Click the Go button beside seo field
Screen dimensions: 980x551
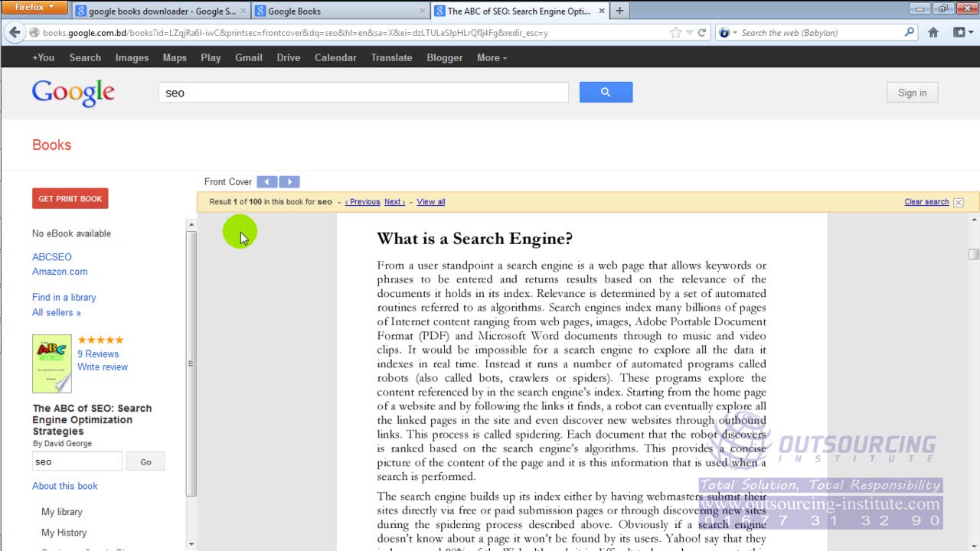(x=145, y=461)
